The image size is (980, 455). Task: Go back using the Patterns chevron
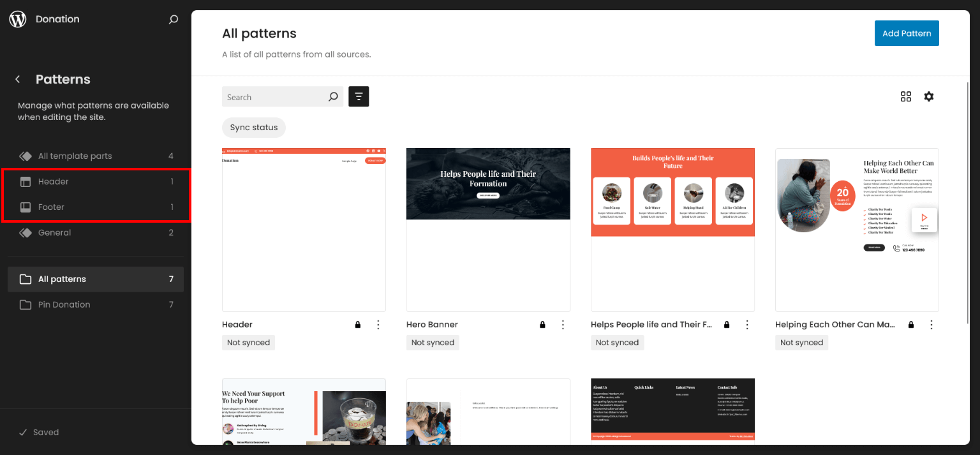pos(18,79)
